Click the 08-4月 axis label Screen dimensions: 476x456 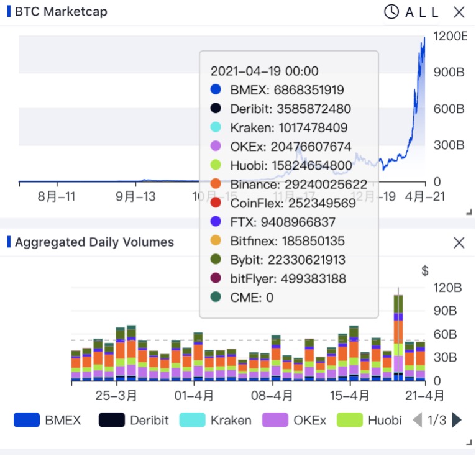272,396
